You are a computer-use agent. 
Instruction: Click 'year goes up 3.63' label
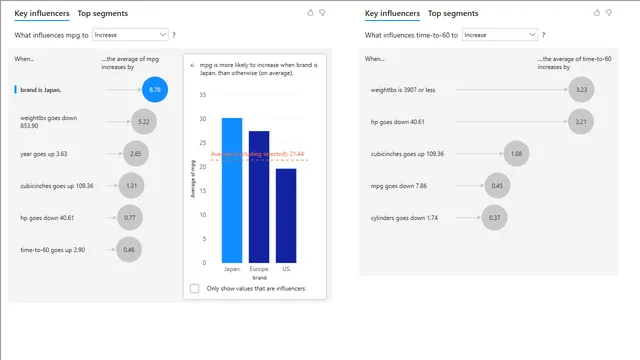click(x=44, y=154)
